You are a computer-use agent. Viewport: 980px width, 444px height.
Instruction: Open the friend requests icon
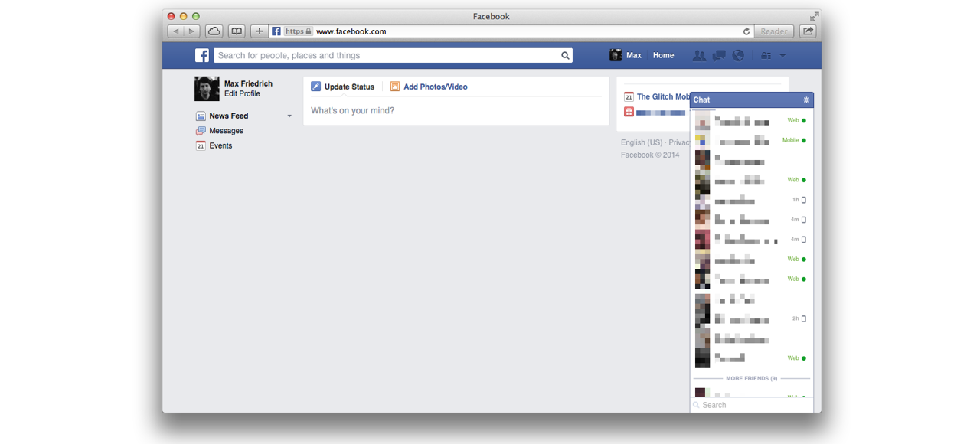[699, 55]
